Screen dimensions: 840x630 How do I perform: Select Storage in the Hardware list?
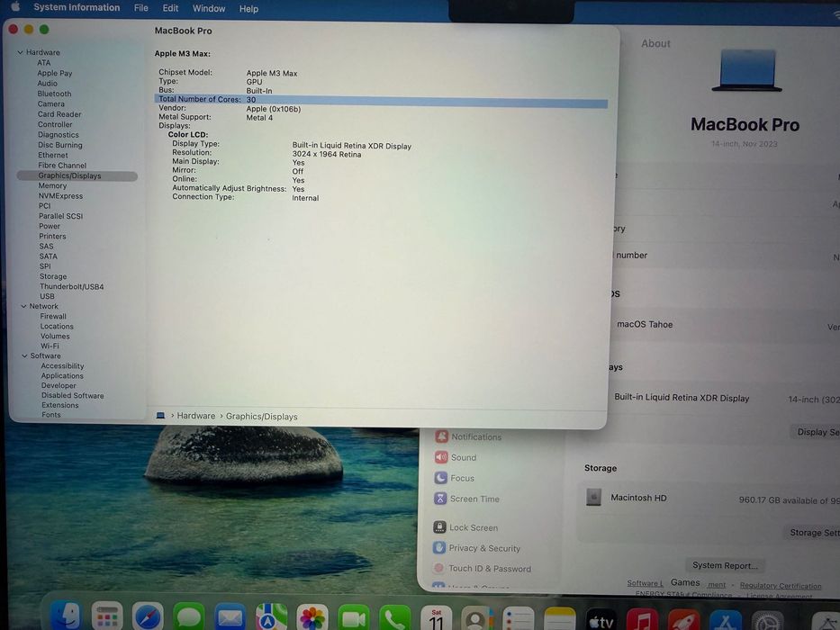click(53, 276)
